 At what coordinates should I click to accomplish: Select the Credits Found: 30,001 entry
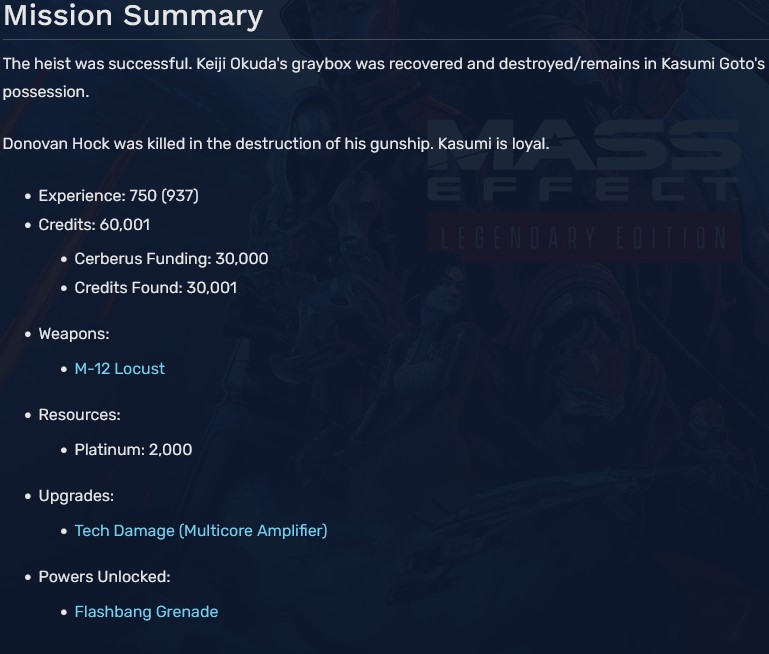tap(155, 287)
